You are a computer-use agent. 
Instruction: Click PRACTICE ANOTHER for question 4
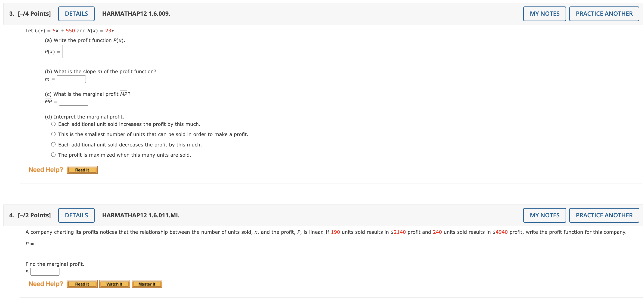[x=604, y=215]
